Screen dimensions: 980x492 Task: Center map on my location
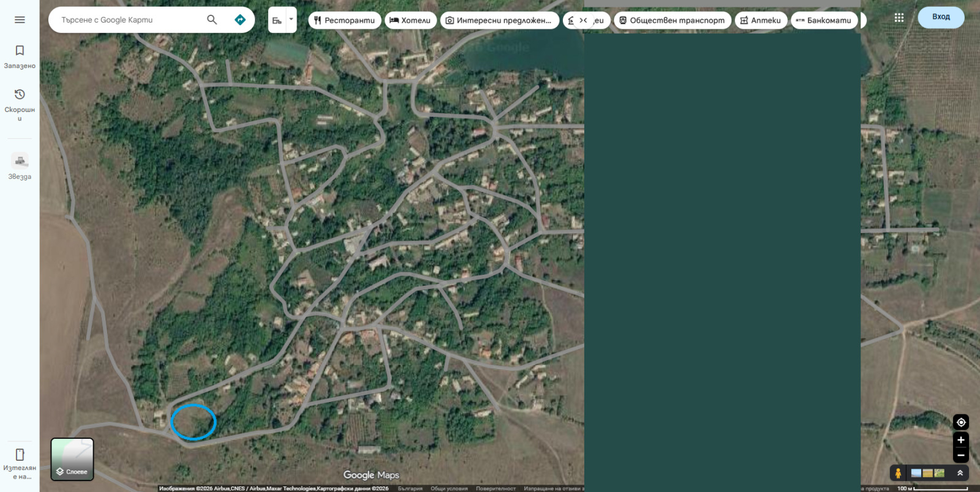tap(961, 422)
